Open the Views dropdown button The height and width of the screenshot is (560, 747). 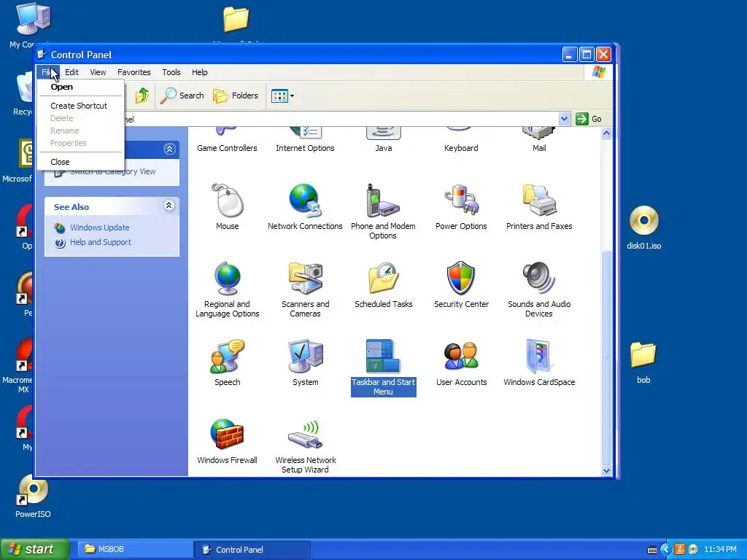pyautogui.click(x=282, y=96)
